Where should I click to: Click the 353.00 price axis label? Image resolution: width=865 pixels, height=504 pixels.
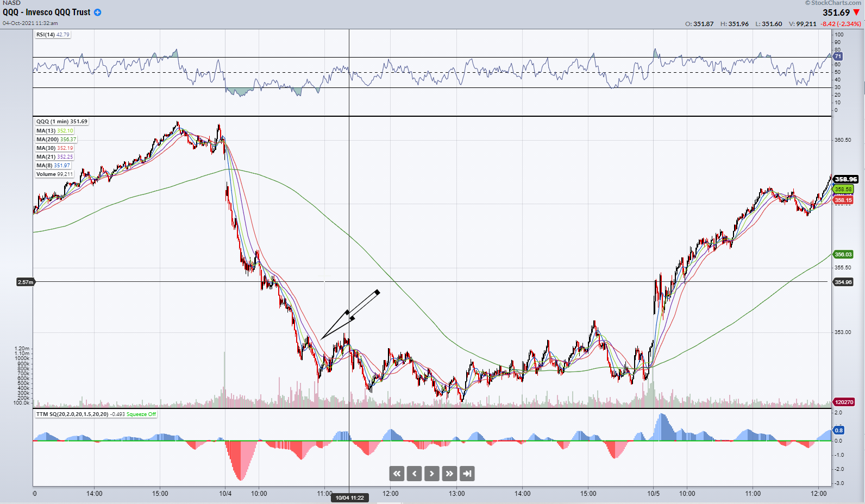843,332
